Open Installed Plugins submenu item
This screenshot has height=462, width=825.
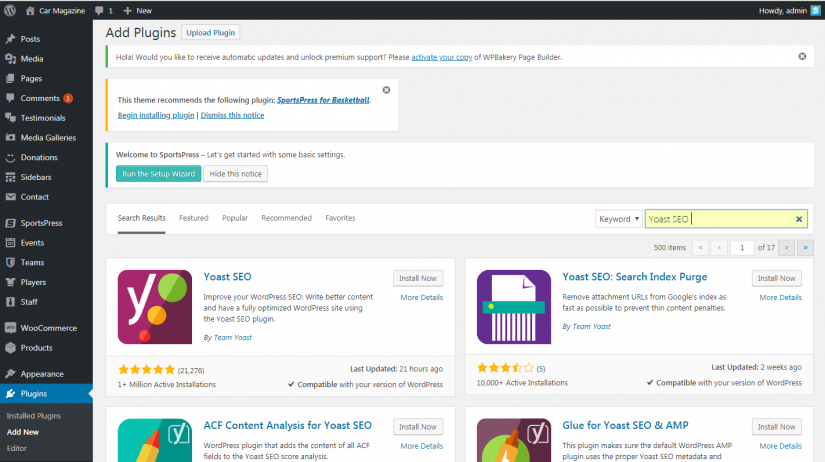pyautogui.click(x=34, y=416)
